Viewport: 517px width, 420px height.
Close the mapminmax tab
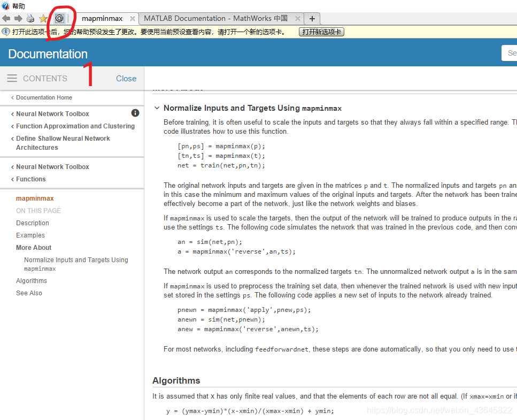point(132,19)
